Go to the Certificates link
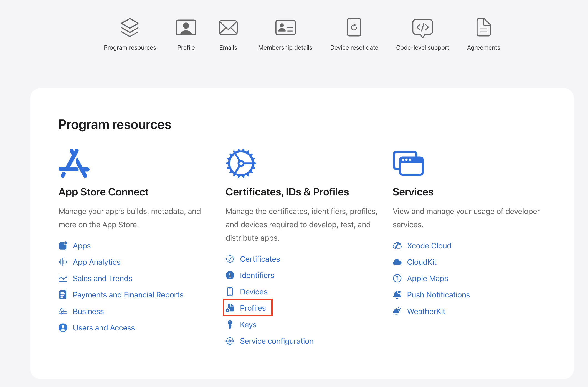Viewport: 588px width, 387px height. (x=260, y=259)
